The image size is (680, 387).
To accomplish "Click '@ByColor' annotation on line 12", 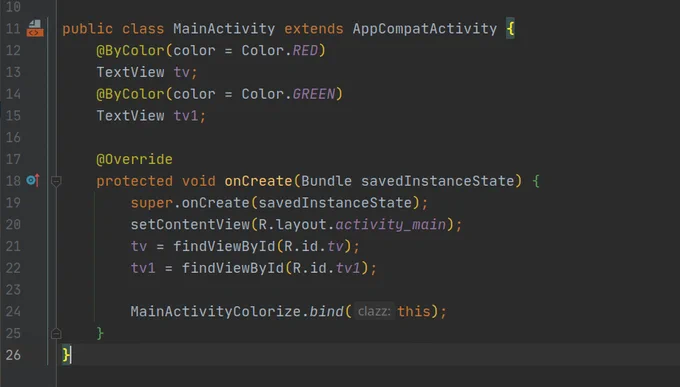I will (131, 51).
